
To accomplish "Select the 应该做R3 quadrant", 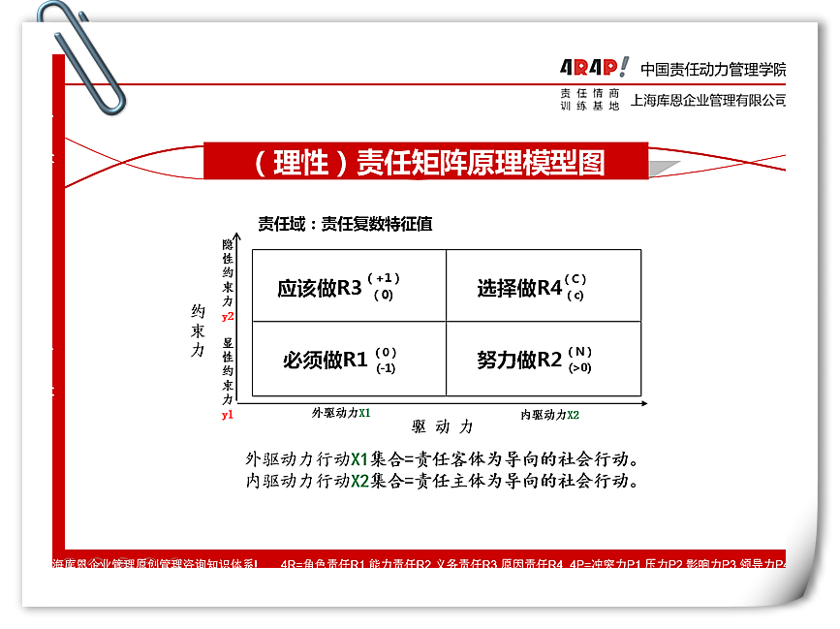I will pyautogui.click(x=349, y=285).
